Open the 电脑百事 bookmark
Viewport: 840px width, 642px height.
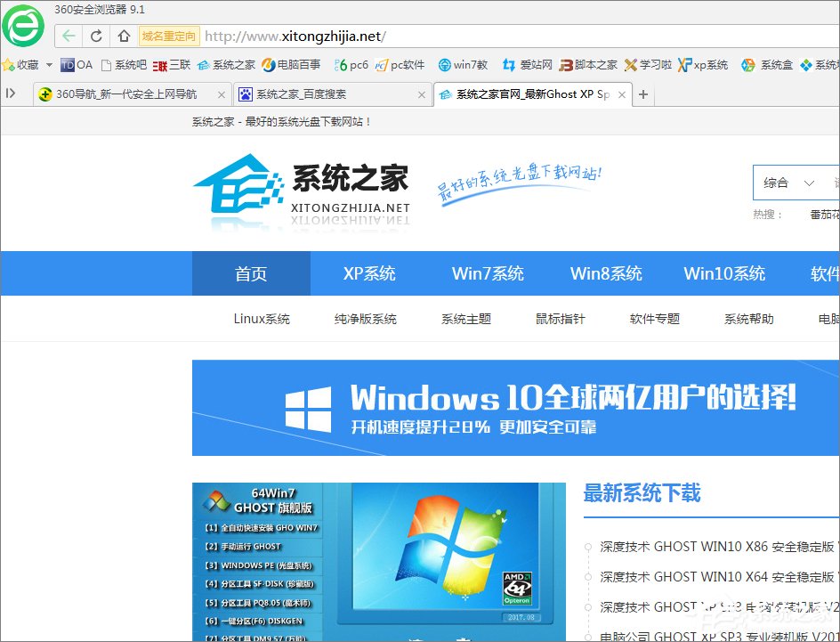click(291, 65)
